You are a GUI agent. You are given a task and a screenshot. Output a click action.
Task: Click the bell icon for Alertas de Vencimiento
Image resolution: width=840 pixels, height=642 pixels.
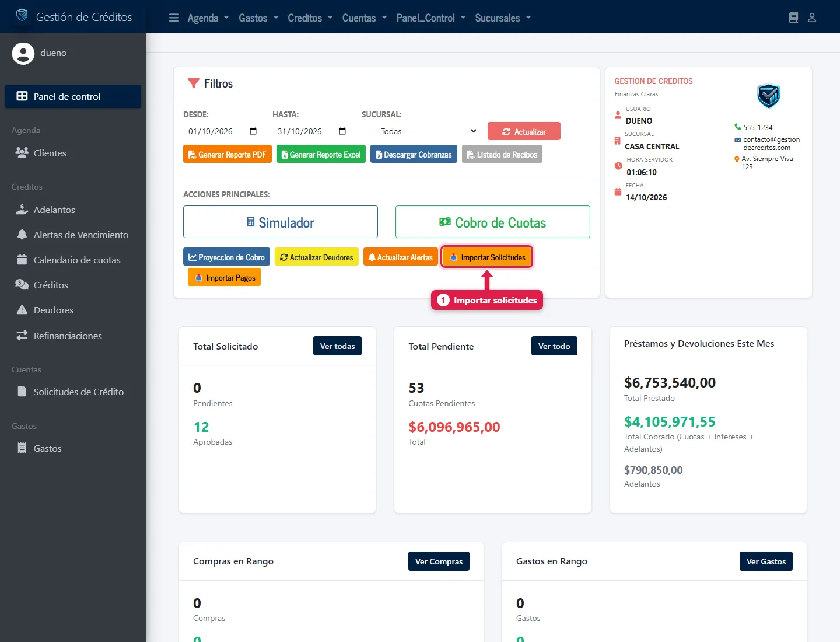tap(22, 234)
